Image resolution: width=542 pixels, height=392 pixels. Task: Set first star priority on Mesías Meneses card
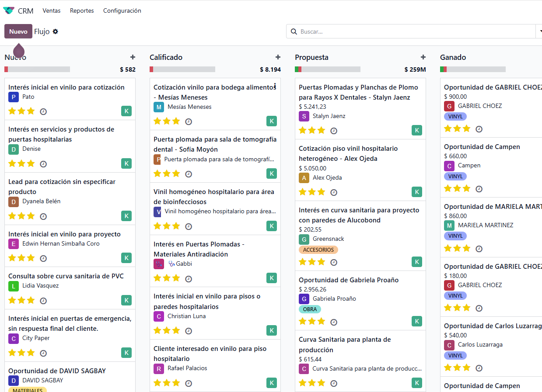[x=157, y=121]
